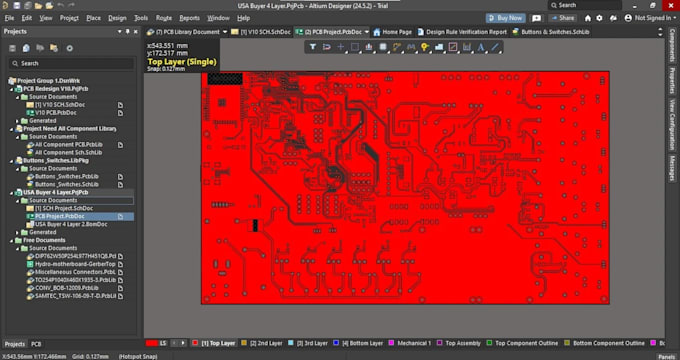
Task: Click the Align Objects tool
Action: [369, 47]
